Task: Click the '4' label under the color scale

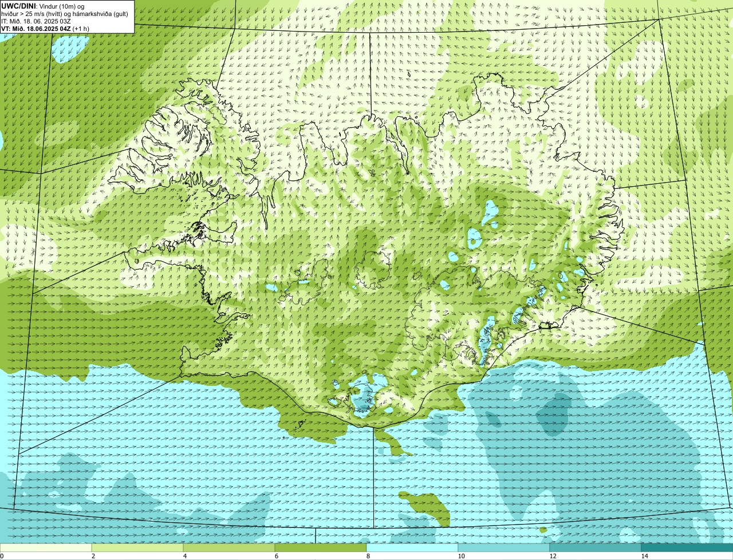Action: coord(184,556)
